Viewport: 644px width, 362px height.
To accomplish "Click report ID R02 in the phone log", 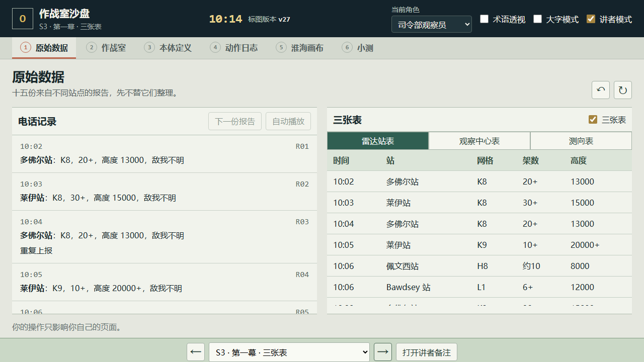I will click(x=302, y=184).
